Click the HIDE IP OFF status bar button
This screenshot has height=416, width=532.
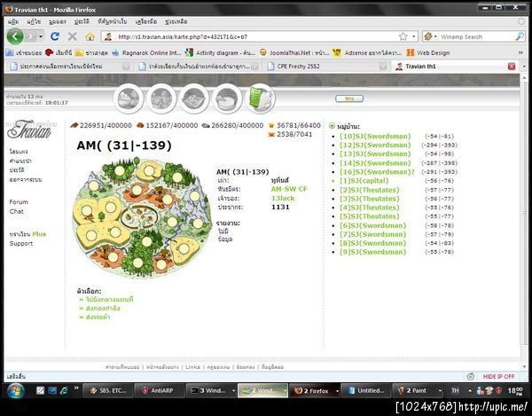tap(498, 377)
